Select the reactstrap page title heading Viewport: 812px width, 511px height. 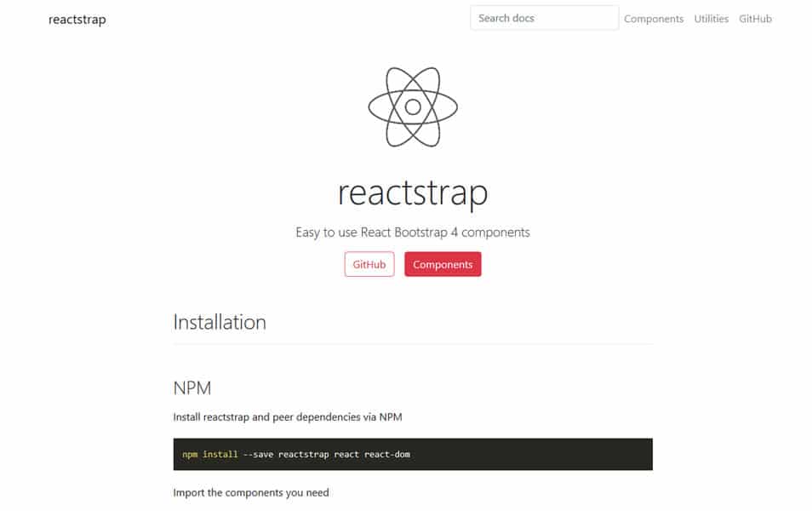coord(415,194)
